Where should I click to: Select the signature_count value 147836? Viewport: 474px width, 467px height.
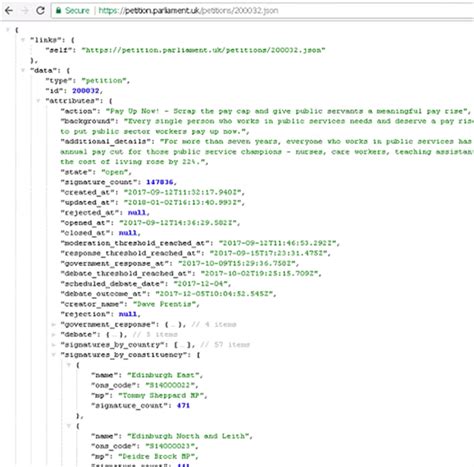coord(160,182)
